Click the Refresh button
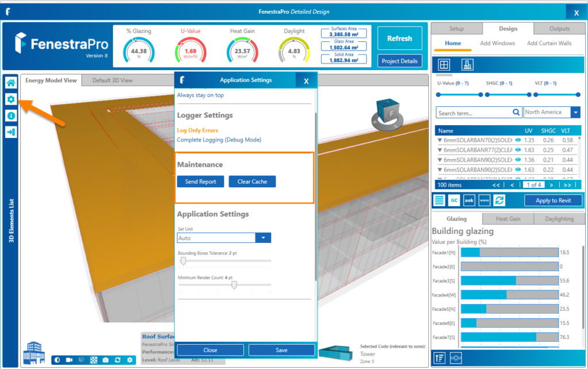The width and height of the screenshot is (588, 370). [x=400, y=38]
